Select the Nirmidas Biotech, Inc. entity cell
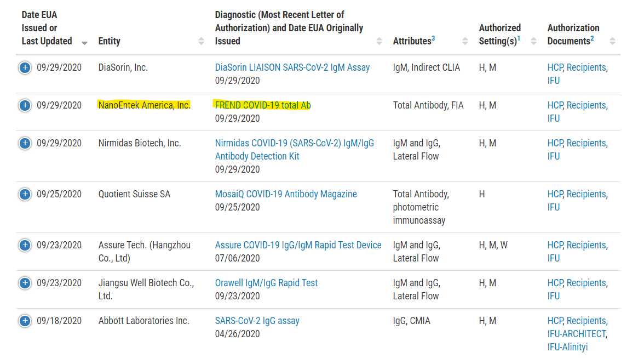644x358 pixels. (x=140, y=143)
